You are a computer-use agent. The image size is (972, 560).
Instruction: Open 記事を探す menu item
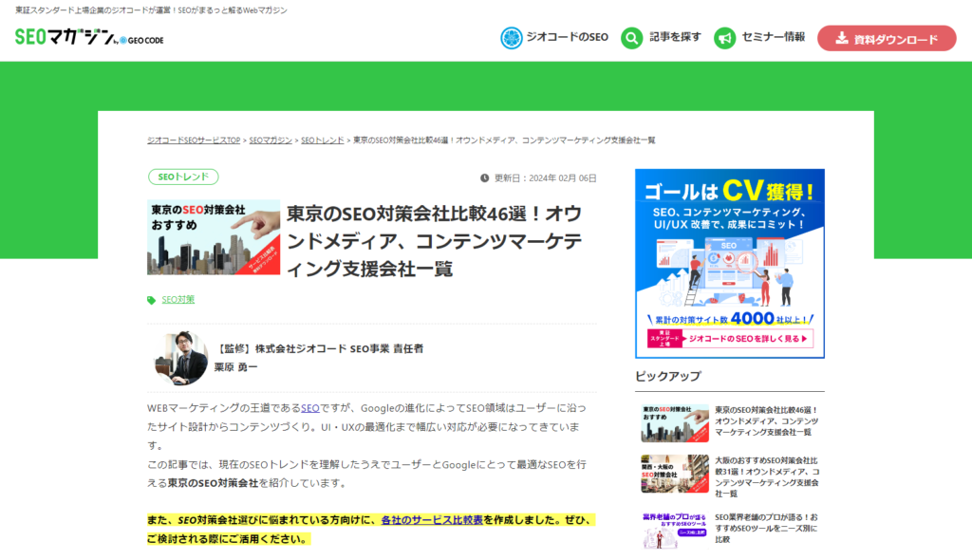[x=675, y=37]
